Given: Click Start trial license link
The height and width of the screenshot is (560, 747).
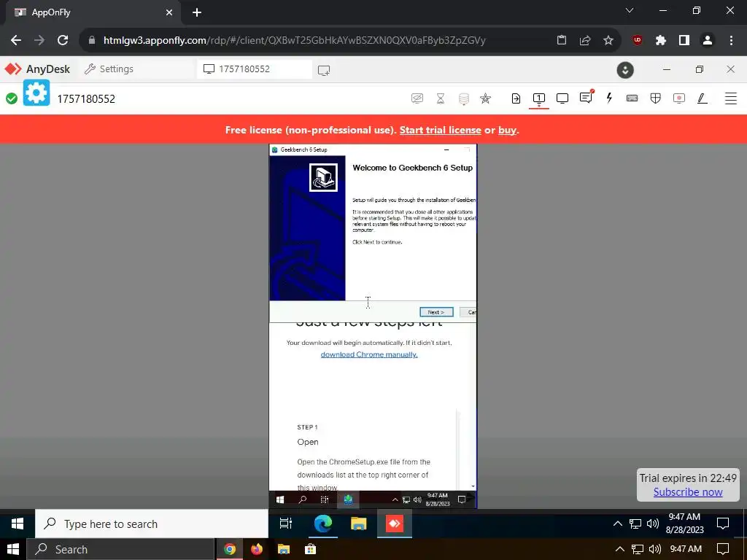Looking at the screenshot, I should point(440,130).
